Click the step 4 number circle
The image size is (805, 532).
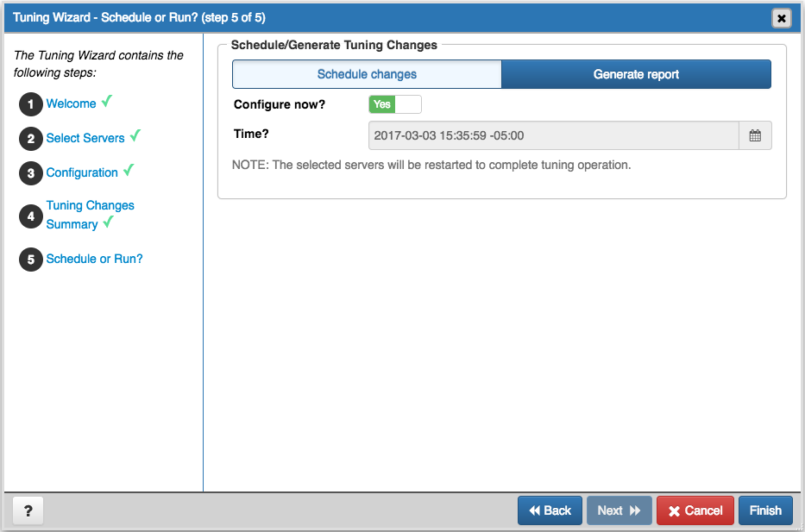pos(31,216)
